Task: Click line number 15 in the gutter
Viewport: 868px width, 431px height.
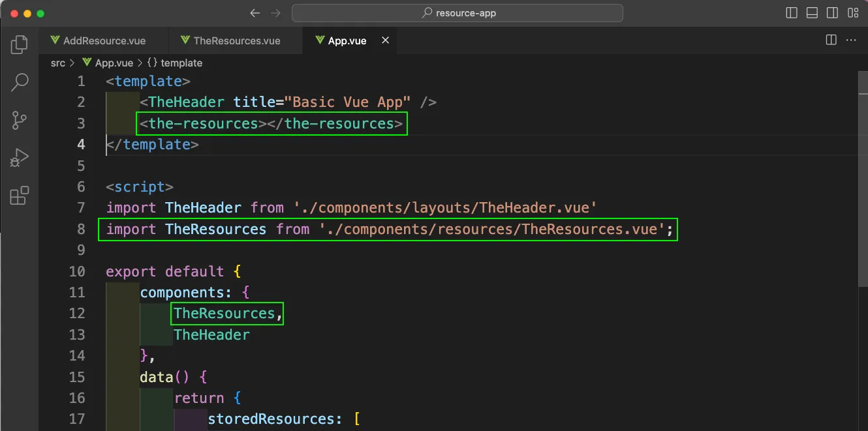Action: click(x=77, y=377)
